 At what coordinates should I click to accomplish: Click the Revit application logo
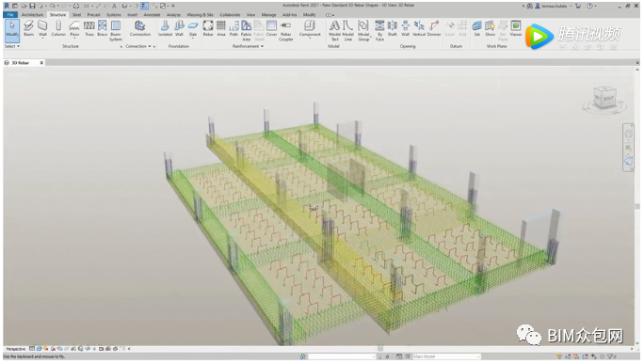coord(7,6)
